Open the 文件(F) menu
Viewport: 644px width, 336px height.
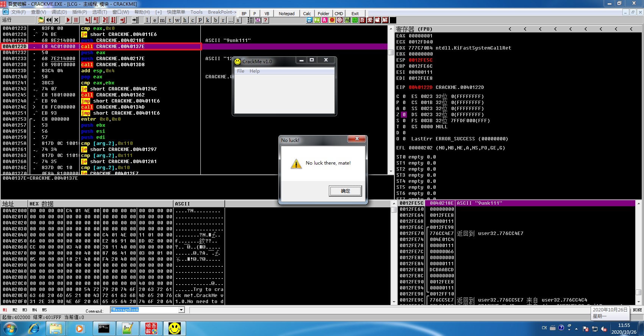click(x=18, y=12)
